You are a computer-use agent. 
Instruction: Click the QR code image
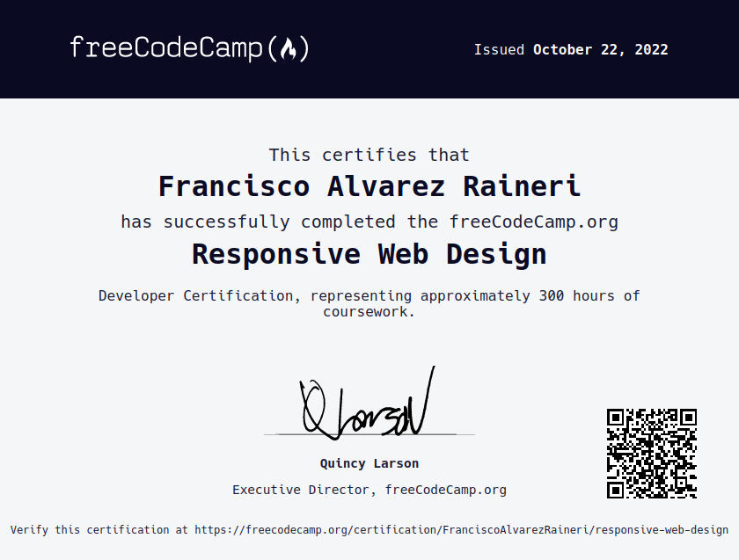point(651,453)
